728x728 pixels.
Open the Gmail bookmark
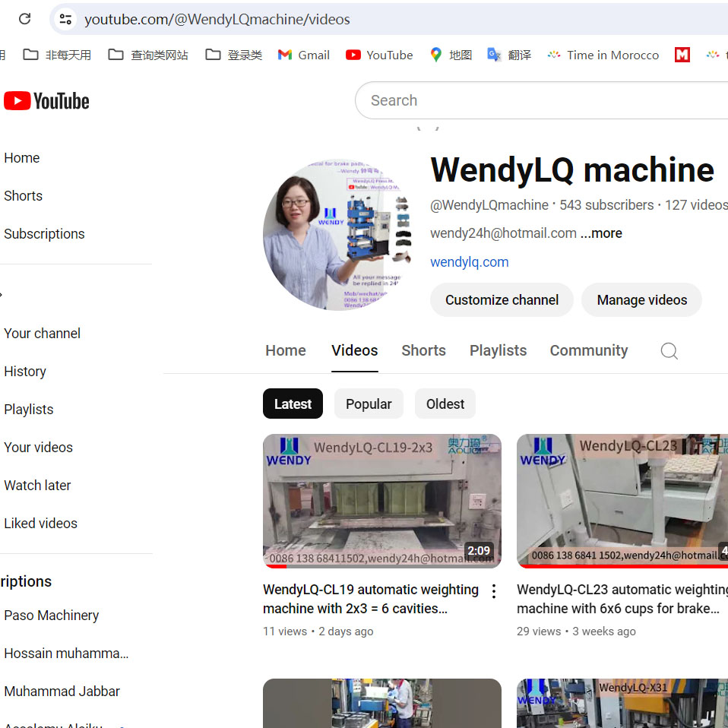click(x=303, y=55)
